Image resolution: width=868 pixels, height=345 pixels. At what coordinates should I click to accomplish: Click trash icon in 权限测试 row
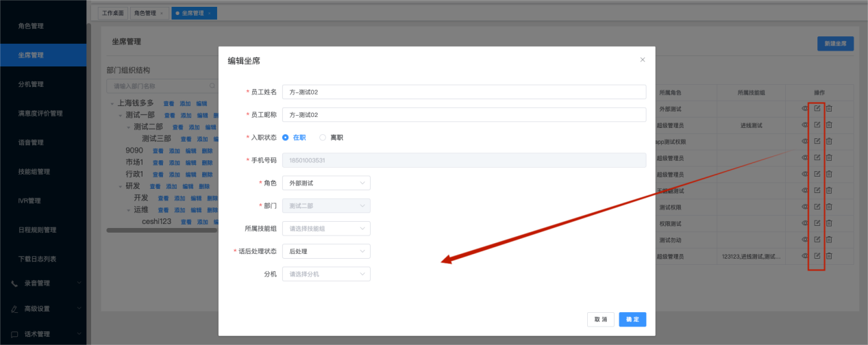(x=828, y=223)
